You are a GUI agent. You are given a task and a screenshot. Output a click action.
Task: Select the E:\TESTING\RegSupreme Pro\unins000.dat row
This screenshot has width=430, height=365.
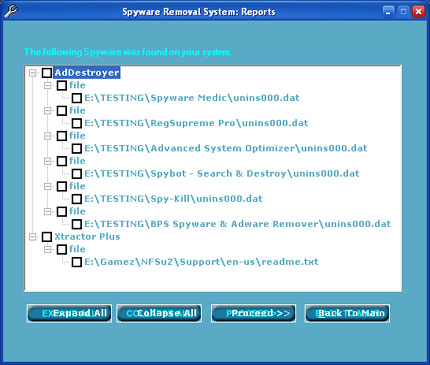click(196, 123)
